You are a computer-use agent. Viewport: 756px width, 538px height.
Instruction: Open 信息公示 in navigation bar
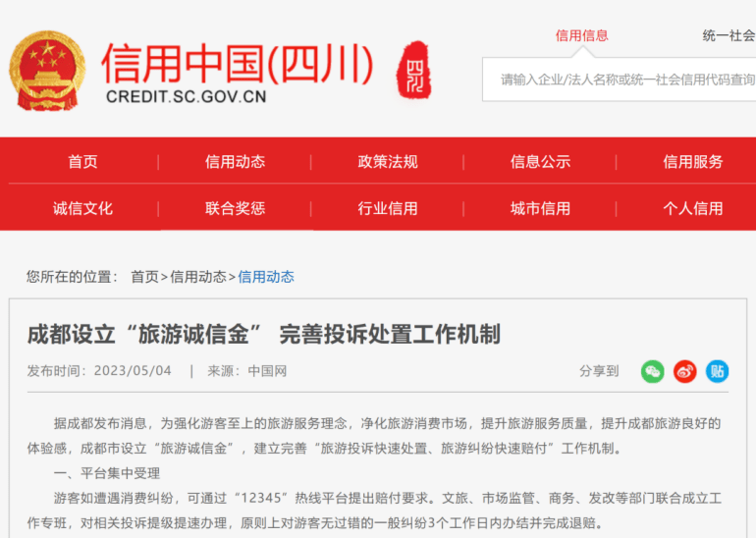540,161
